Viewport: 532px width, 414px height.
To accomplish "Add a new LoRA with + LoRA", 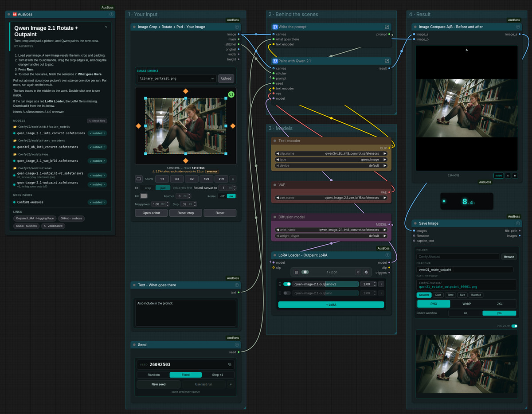I will pos(331,305).
